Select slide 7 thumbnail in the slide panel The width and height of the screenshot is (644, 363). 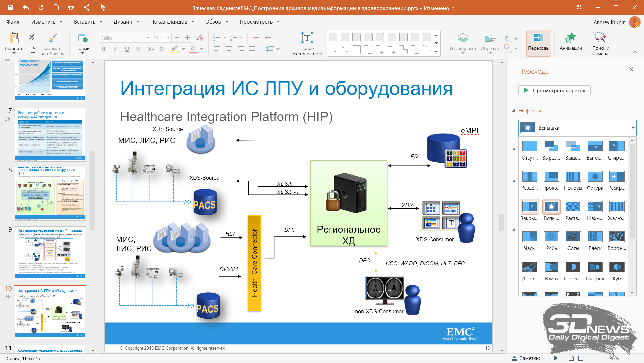[50, 135]
